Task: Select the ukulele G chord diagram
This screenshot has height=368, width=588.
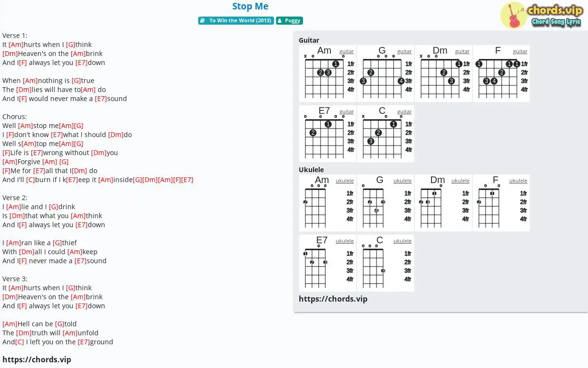Action: click(x=386, y=203)
